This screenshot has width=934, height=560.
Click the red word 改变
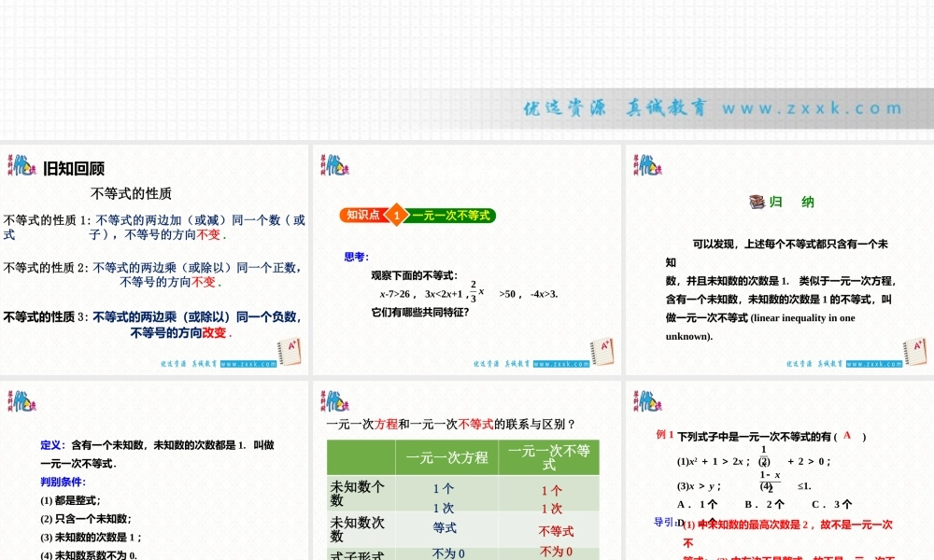click(x=214, y=332)
